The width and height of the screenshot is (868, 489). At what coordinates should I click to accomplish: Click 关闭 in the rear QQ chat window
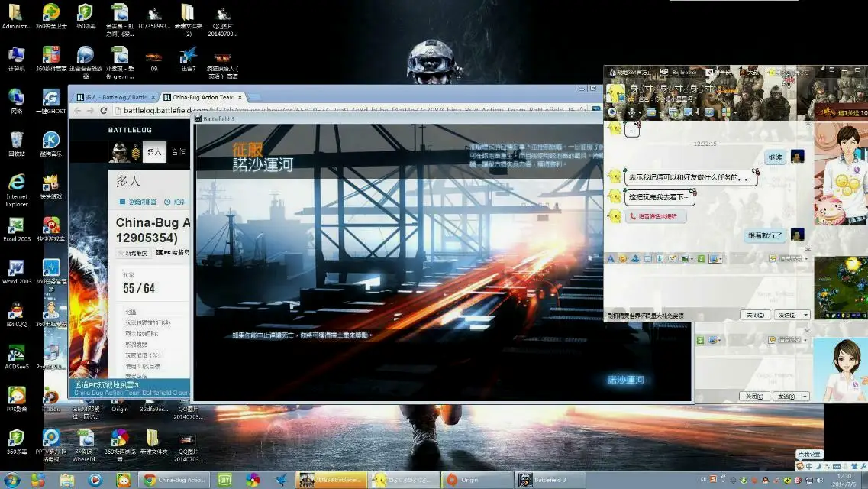[754, 397]
